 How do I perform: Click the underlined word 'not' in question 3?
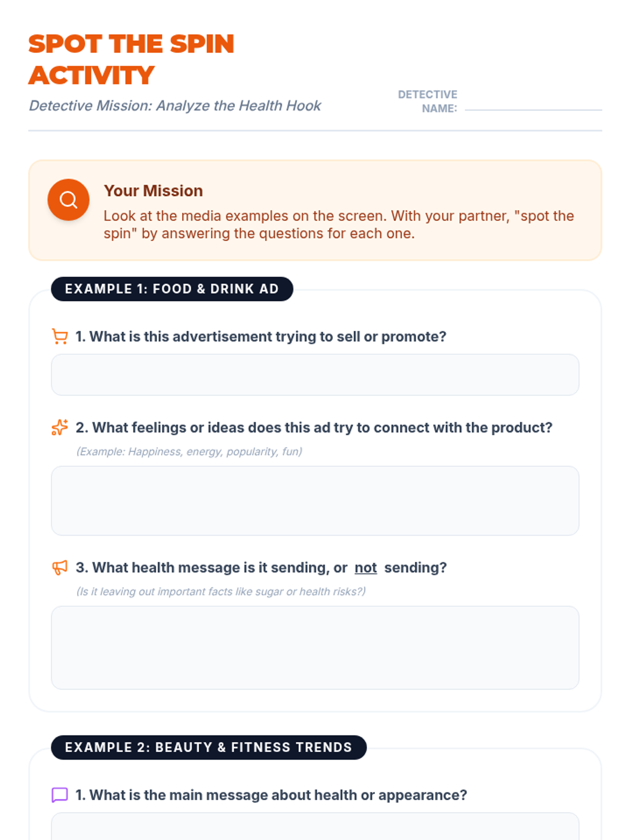(365, 568)
